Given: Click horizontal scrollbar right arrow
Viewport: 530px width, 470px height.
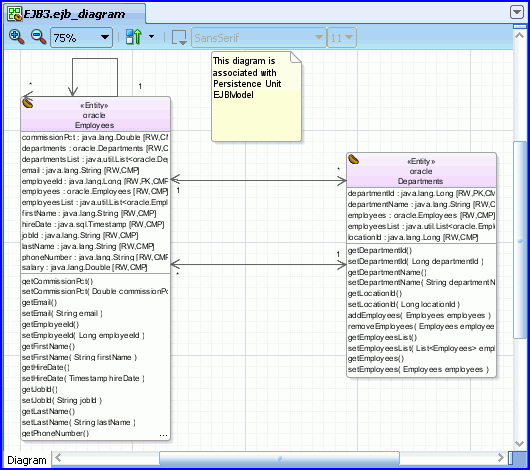Looking at the screenshot, I should 501,458.
